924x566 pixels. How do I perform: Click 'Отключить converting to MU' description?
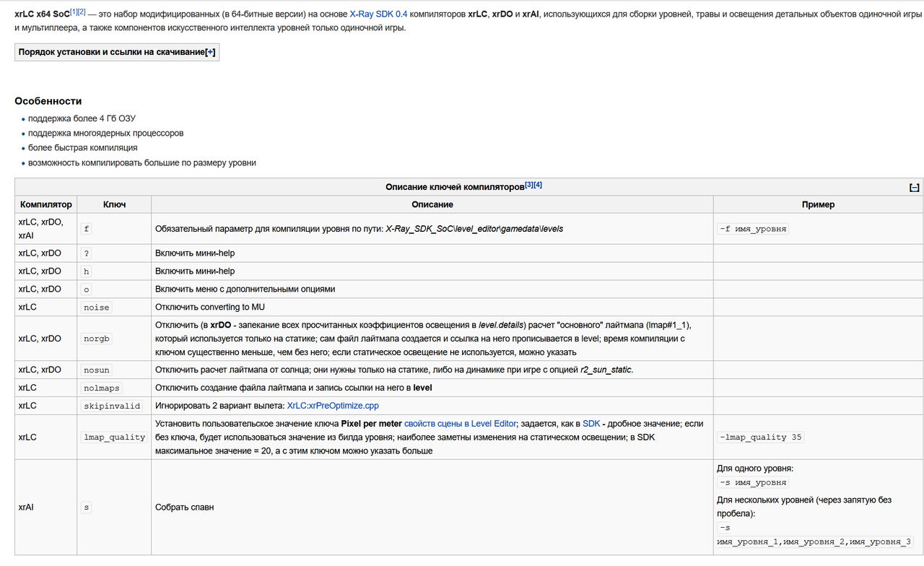pyautogui.click(x=210, y=308)
